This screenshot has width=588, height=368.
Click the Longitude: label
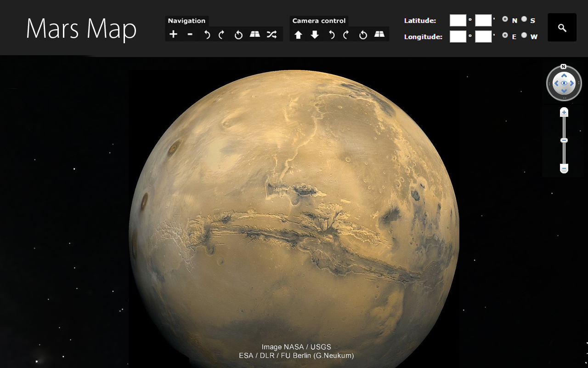[x=423, y=37]
